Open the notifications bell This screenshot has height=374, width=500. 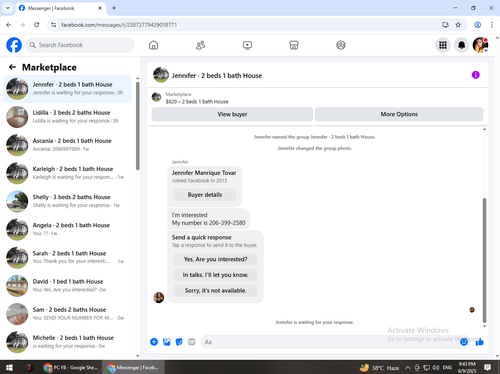click(x=461, y=45)
